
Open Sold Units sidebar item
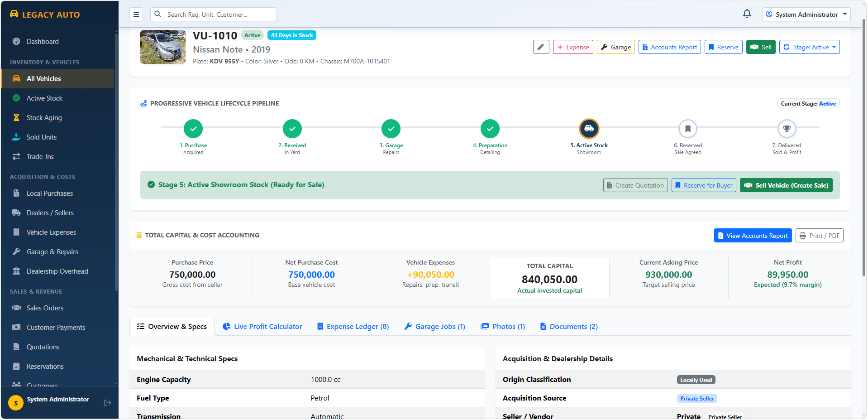click(x=58, y=137)
